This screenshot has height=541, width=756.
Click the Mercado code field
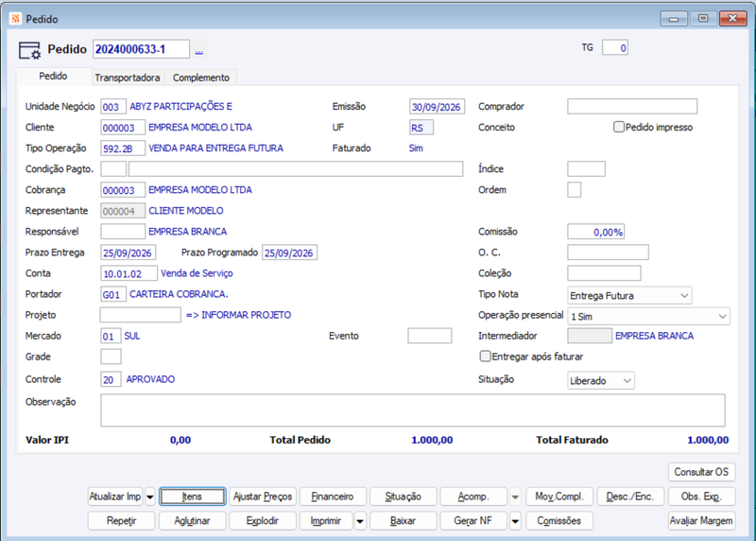[111, 336]
